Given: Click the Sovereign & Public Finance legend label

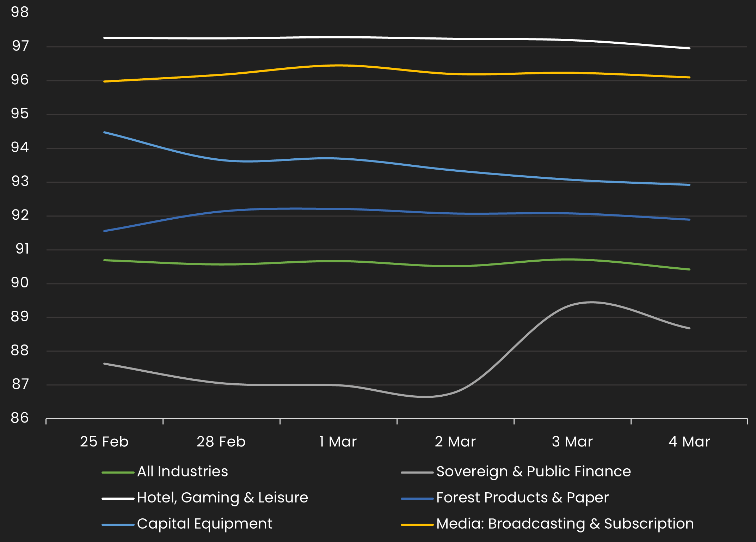Looking at the screenshot, I should [x=533, y=471].
